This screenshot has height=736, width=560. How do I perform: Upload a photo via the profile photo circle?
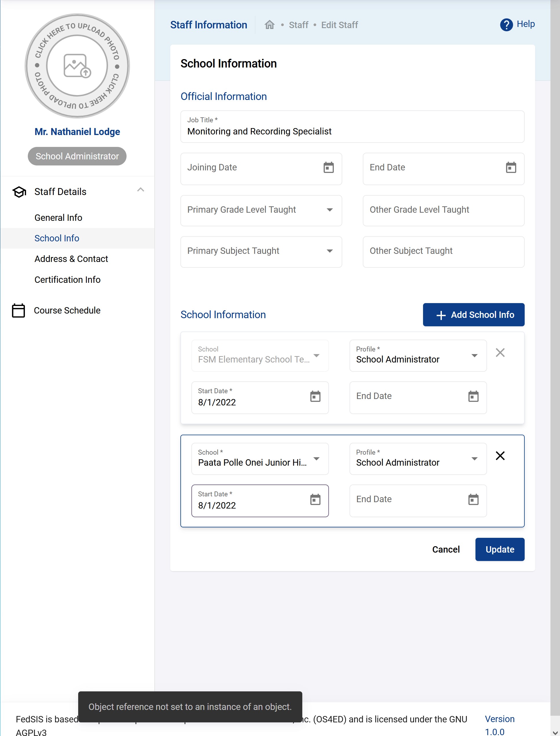77,67
